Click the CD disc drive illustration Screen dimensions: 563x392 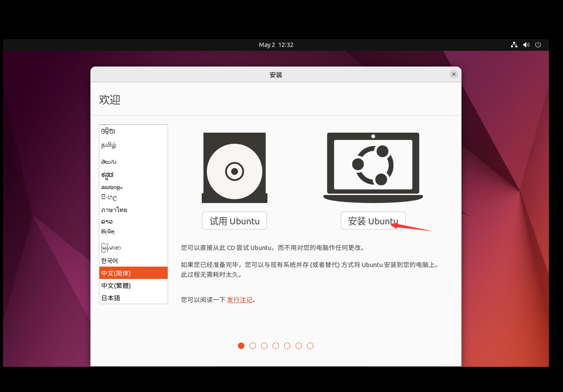pyautogui.click(x=235, y=168)
